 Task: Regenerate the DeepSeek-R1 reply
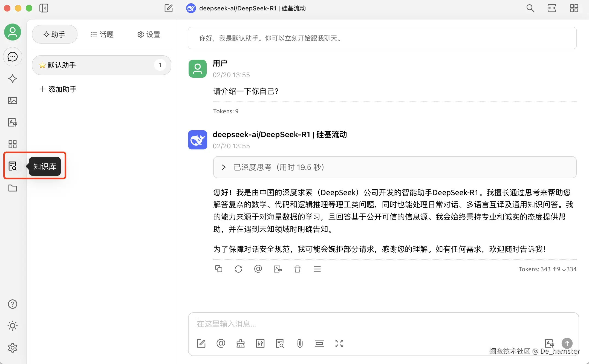(238, 269)
